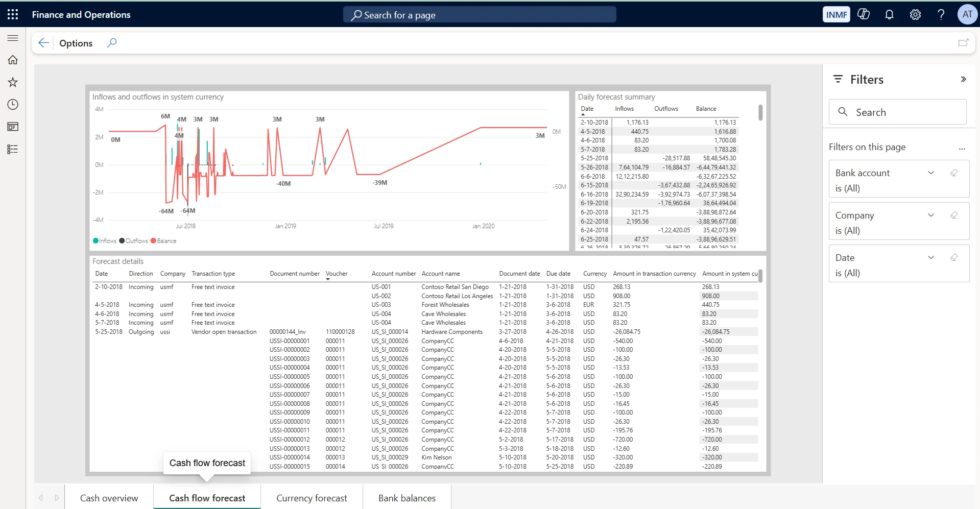Viewport: 980px width, 509px height.
Task: Click the search magnifier next to Options
Action: 112,43
